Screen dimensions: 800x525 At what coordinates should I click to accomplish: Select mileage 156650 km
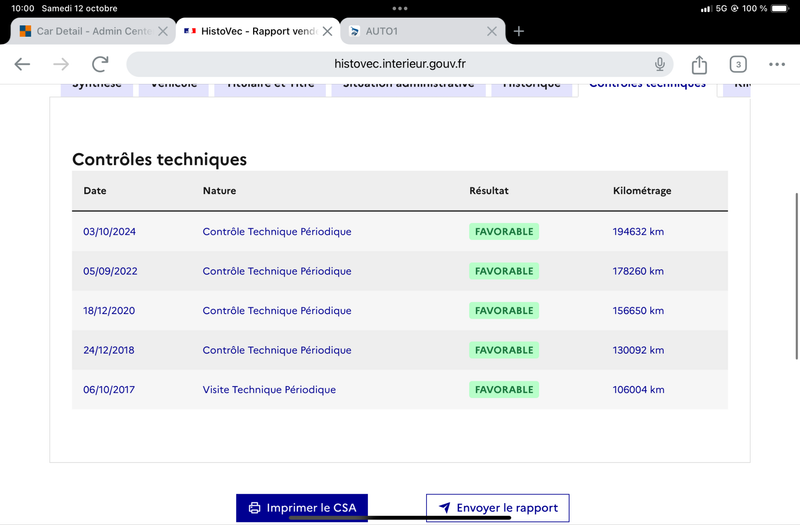(638, 311)
